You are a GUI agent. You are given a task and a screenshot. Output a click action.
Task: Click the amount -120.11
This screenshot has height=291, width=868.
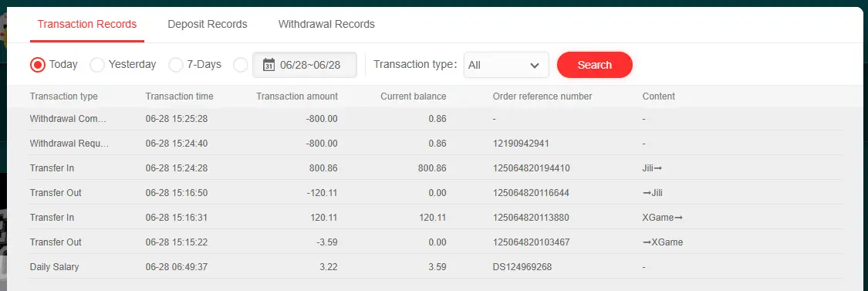323,193
